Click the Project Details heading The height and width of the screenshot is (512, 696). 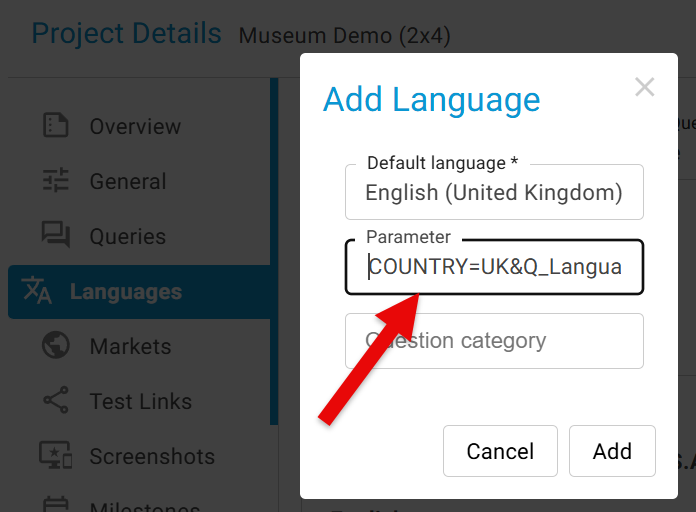point(127,34)
